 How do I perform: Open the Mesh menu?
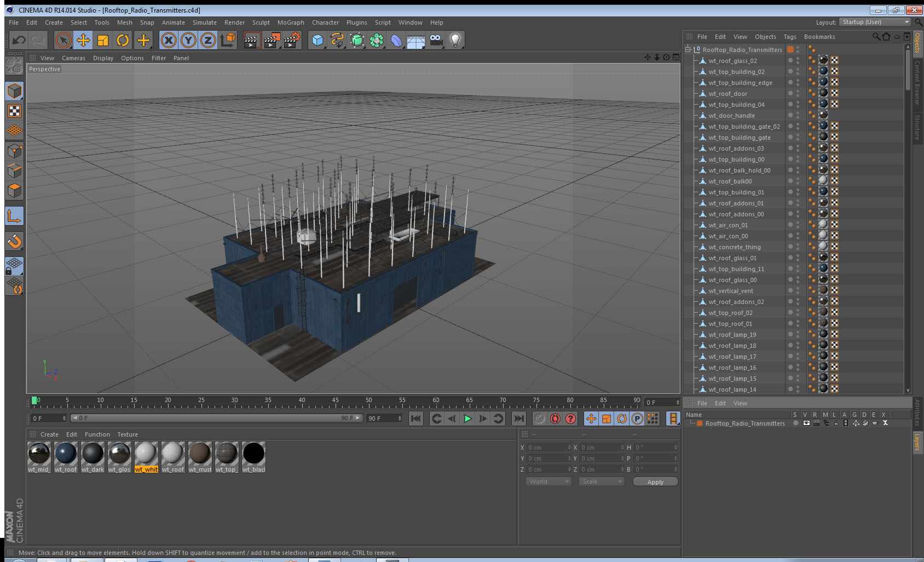pos(124,22)
